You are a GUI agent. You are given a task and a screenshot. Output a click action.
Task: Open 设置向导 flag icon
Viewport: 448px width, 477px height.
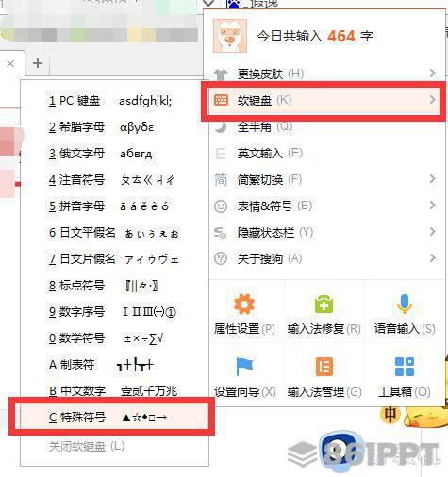click(x=244, y=366)
